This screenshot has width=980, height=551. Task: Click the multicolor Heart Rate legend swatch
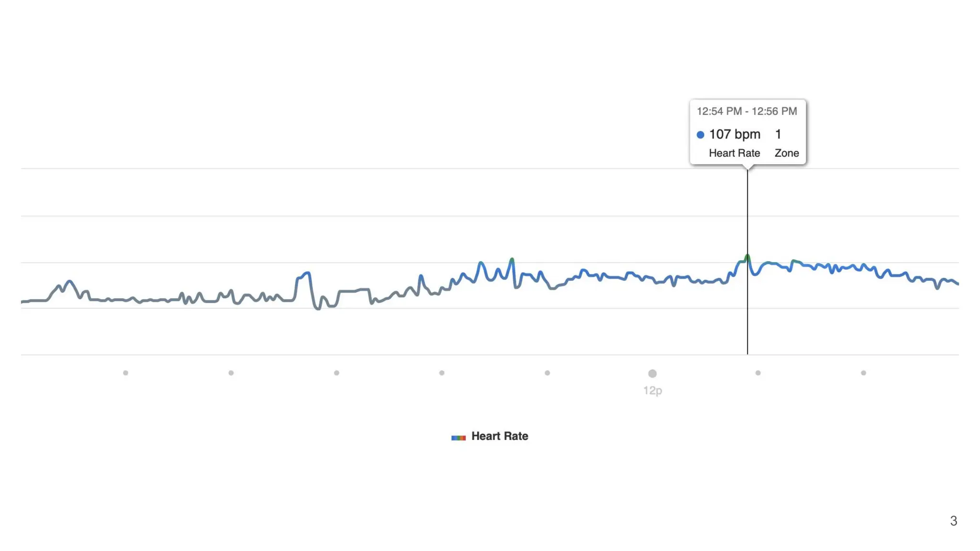pos(458,437)
